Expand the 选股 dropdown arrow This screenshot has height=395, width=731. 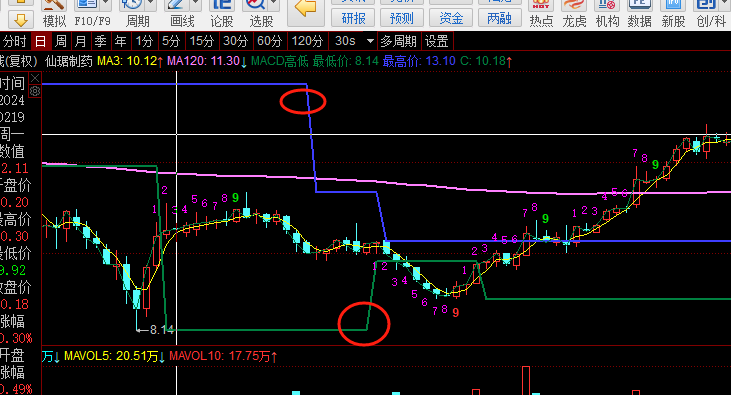click(x=275, y=5)
